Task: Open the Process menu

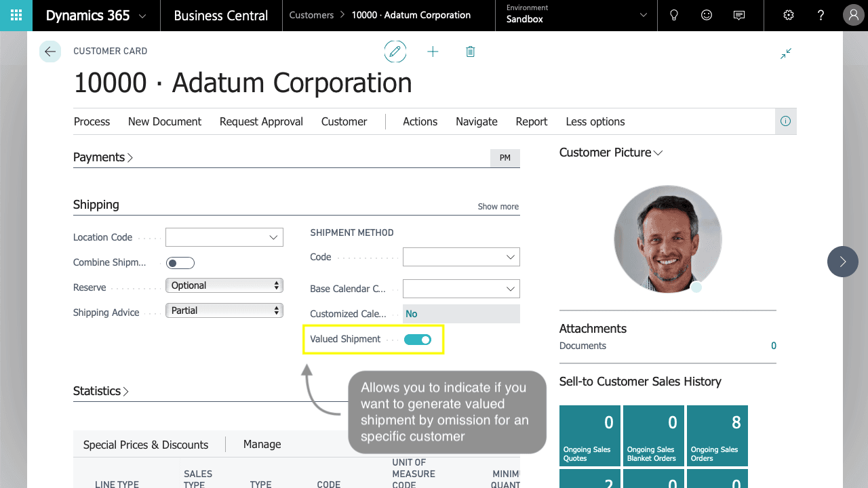Action: coord(92,122)
